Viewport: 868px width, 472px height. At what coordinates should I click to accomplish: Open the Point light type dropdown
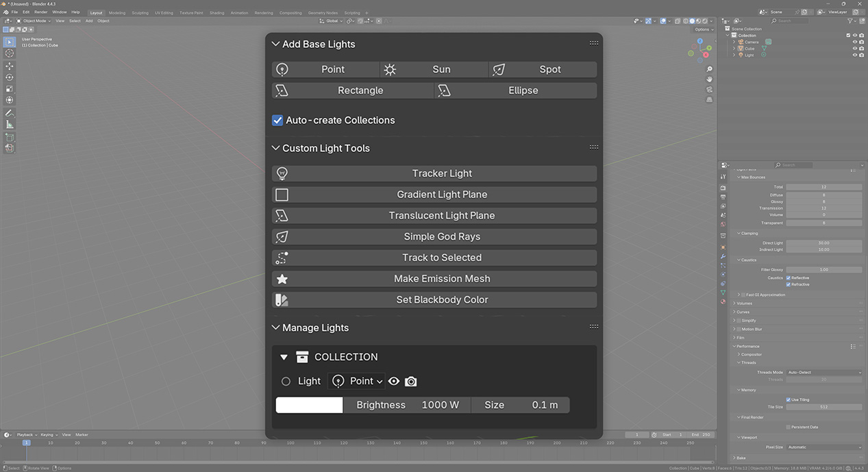pos(357,381)
